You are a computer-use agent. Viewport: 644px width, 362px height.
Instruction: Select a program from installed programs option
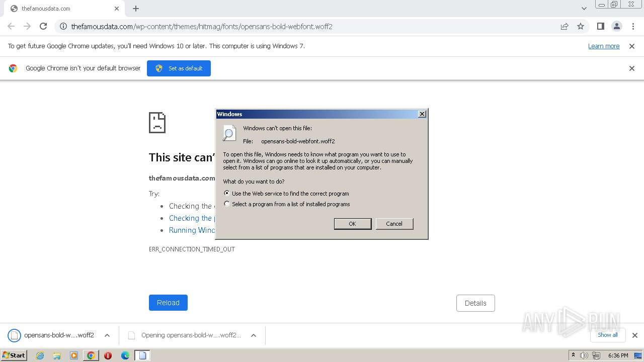tap(287, 204)
